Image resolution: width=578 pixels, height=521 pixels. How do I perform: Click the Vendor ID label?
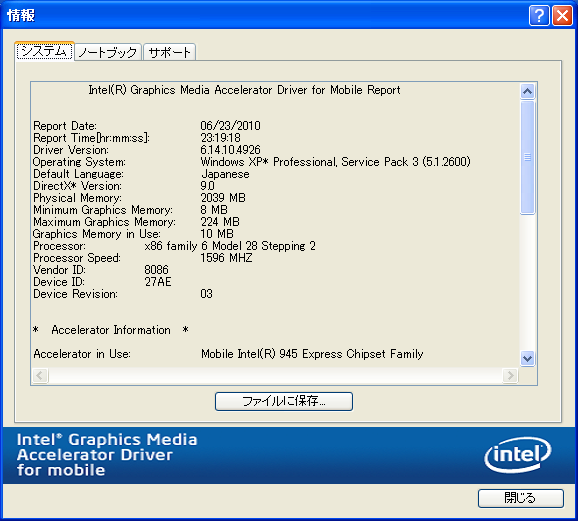point(59,270)
